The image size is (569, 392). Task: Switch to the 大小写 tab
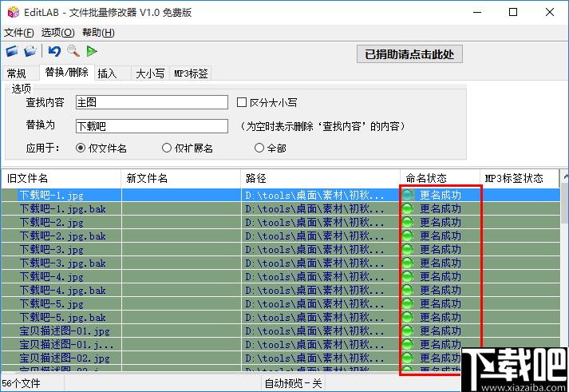[x=150, y=73]
